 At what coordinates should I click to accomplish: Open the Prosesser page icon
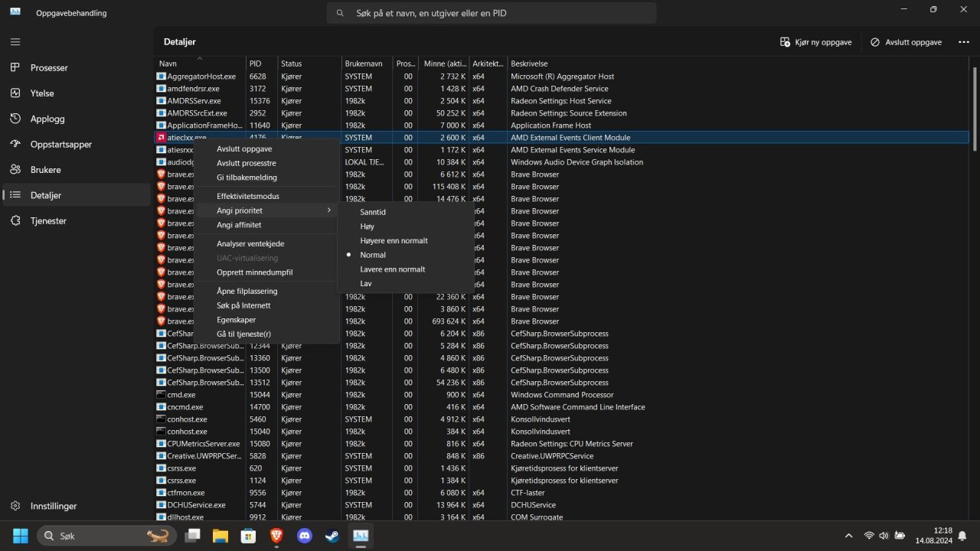(15, 67)
